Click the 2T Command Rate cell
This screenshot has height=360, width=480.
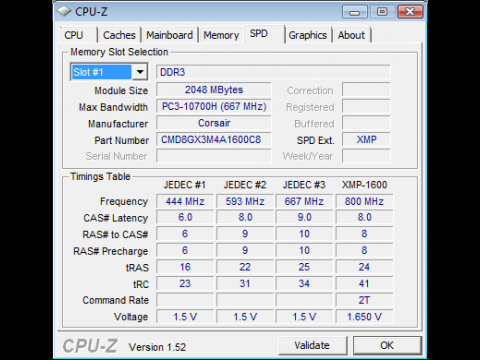[x=364, y=300]
